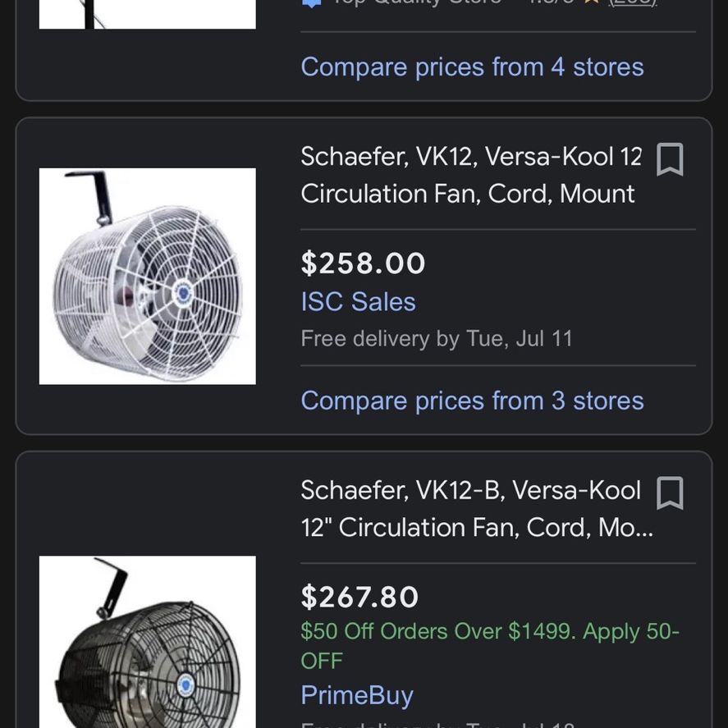The height and width of the screenshot is (728, 728).
Task: Tap the Top Quality Store badge icon
Action: (x=312, y=3)
